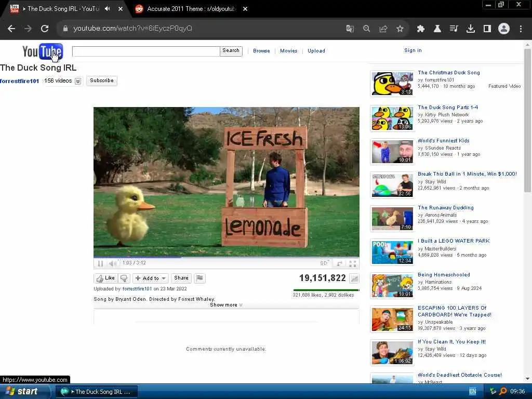This screenshot has height=399, width=532.
Task: Switch to the Accurate 2011 Theme tab
Action: click(192, 9)
